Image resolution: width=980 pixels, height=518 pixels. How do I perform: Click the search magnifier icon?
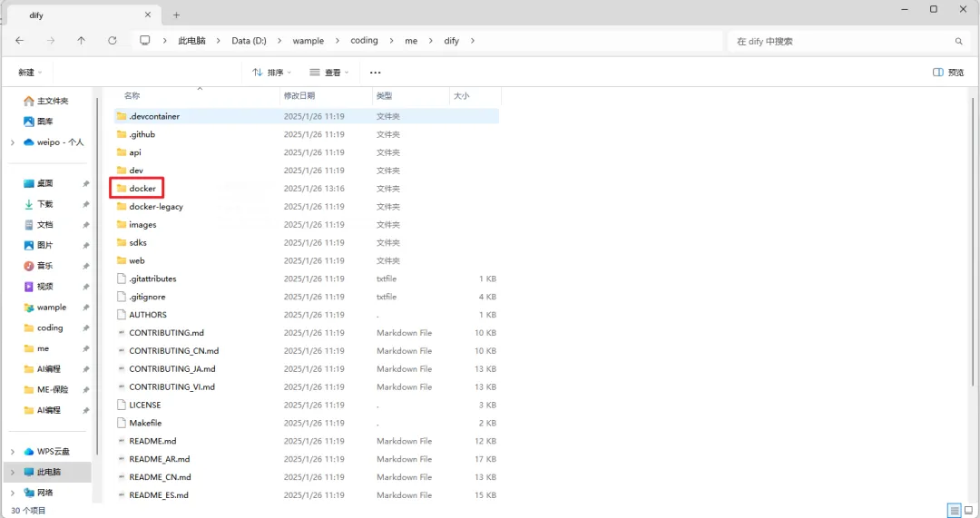[x=959, y=41]
